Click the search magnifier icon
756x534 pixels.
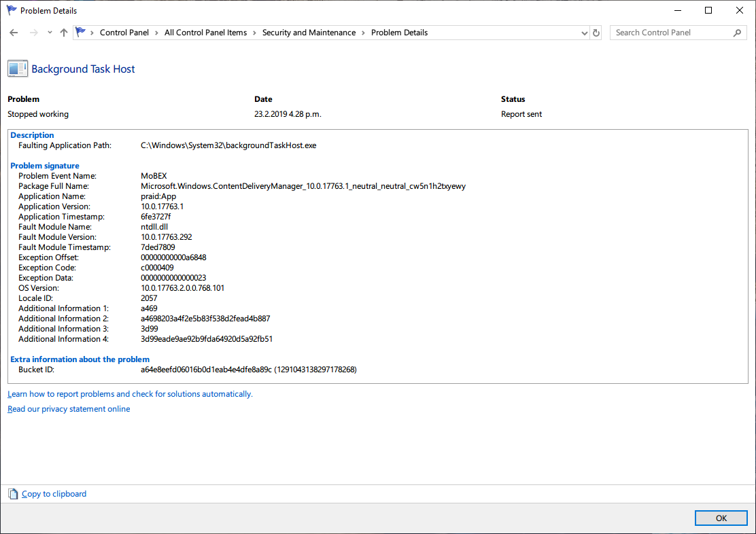(x=737, y=33)
